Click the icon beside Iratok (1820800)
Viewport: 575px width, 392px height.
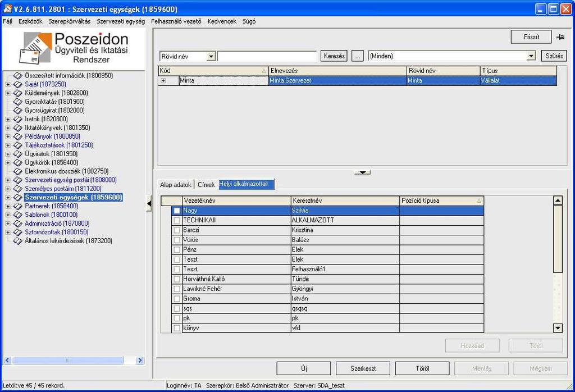[x=18, y=119]
